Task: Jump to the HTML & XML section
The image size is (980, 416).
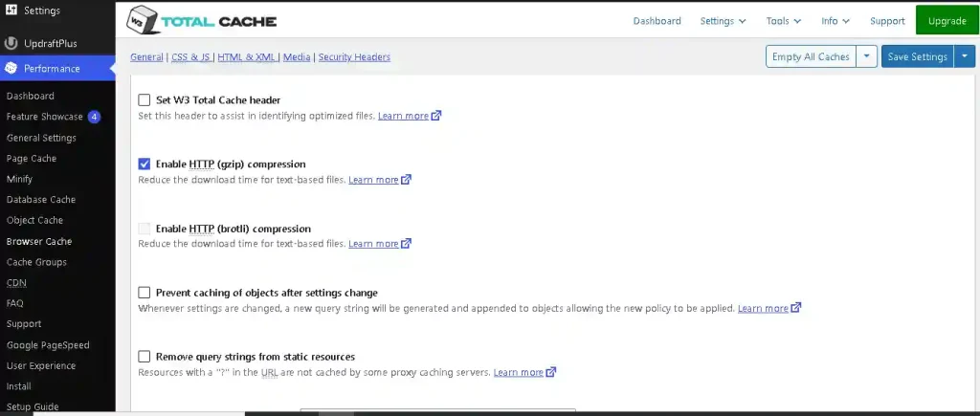Action: [247, 56]
